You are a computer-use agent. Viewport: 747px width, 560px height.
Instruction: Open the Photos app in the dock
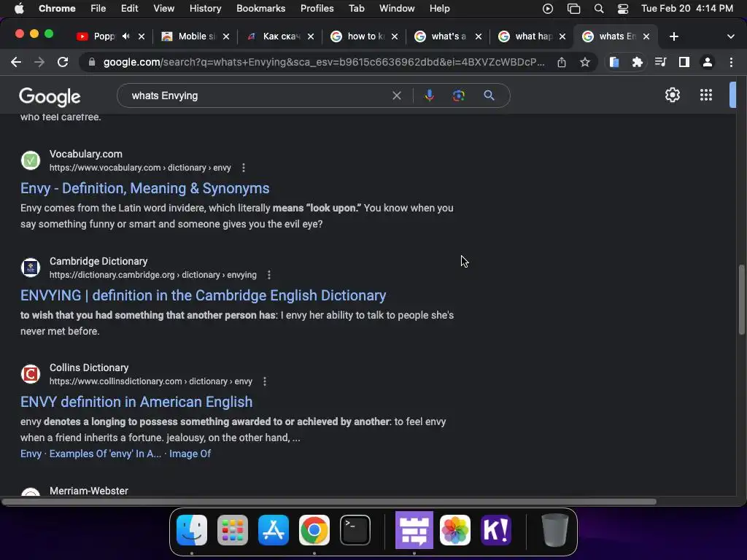tap(455, 530)
